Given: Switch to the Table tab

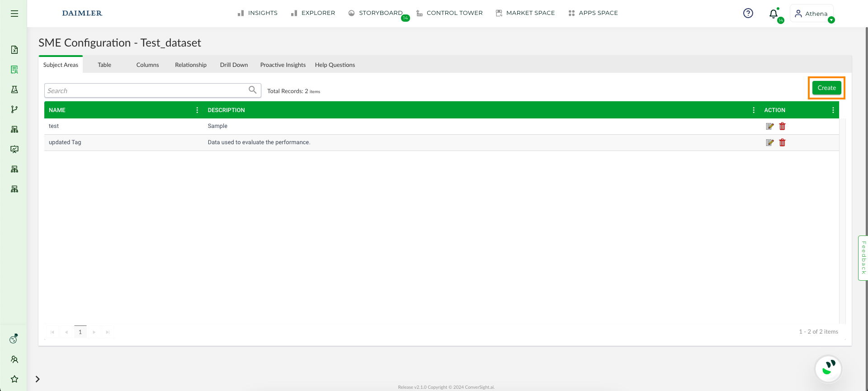Looking at the screenshot, I should [104, 65].
